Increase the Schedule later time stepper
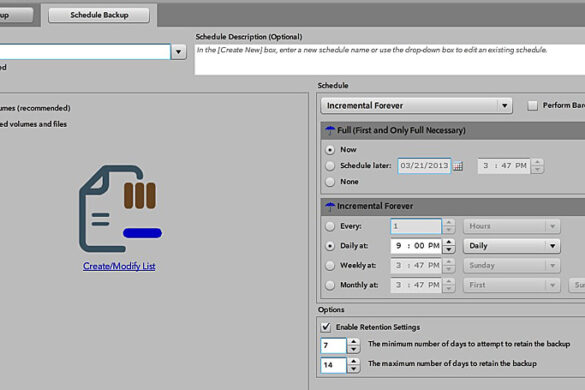Screen dimensions: 585x390 click(x=537, y=162)
